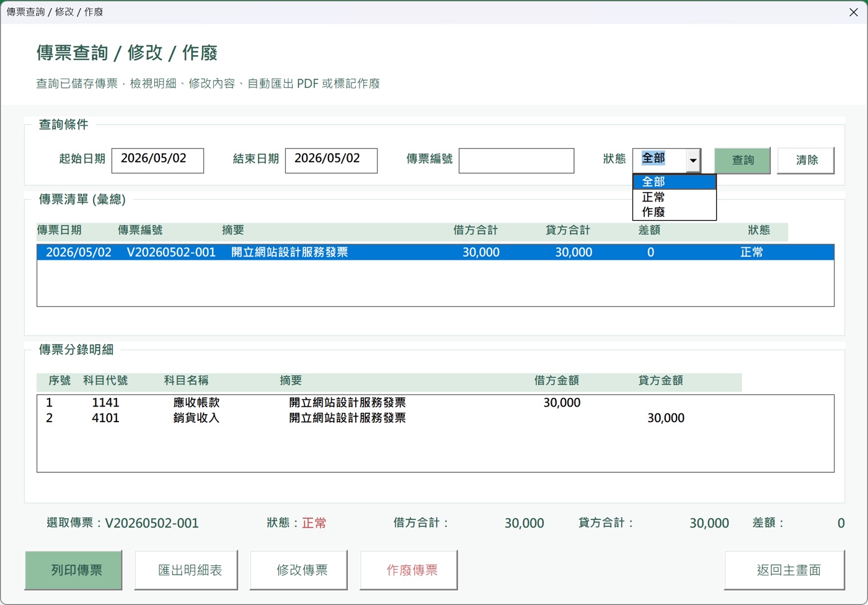Click the 借方金額 column header

557,381
